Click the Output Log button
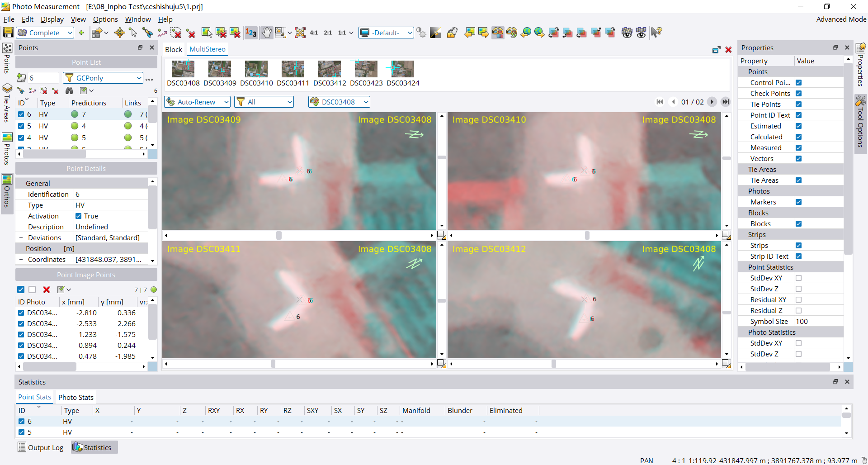Image resolution: width=868 pixels, height=465 pixels. [x=41, y=447]
